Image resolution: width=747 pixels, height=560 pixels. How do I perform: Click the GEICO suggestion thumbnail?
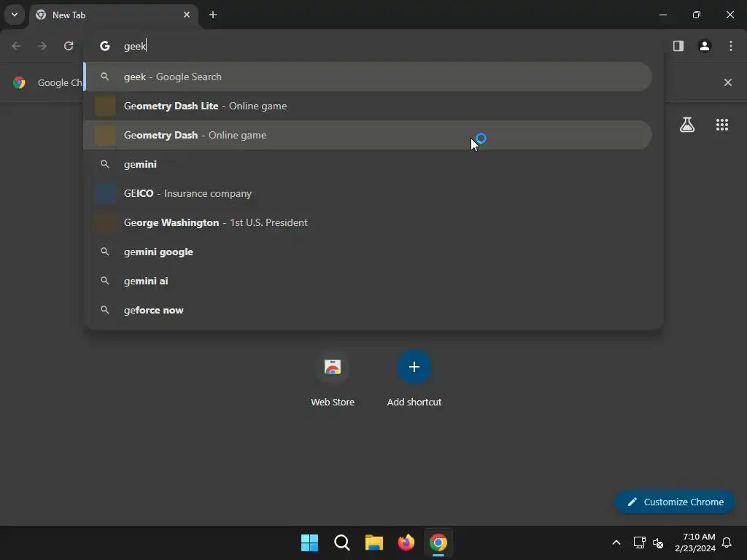tap(105, 193)
